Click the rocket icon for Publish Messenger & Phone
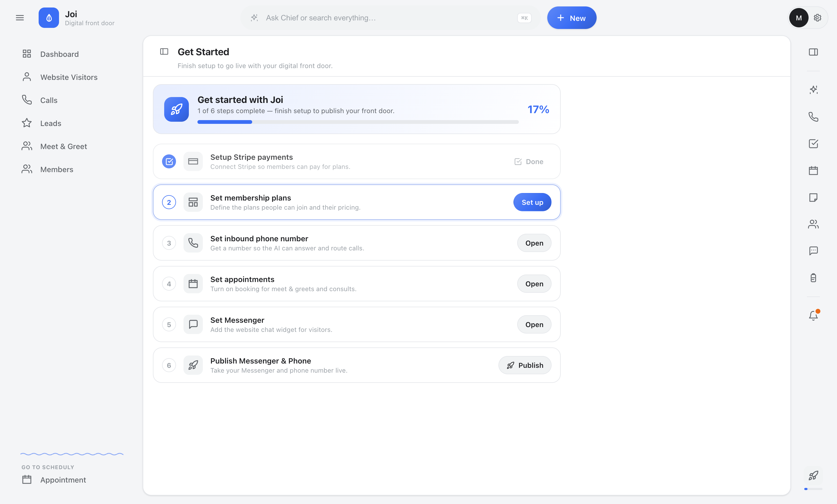This screenshot has height=504, width=837. 193,365
